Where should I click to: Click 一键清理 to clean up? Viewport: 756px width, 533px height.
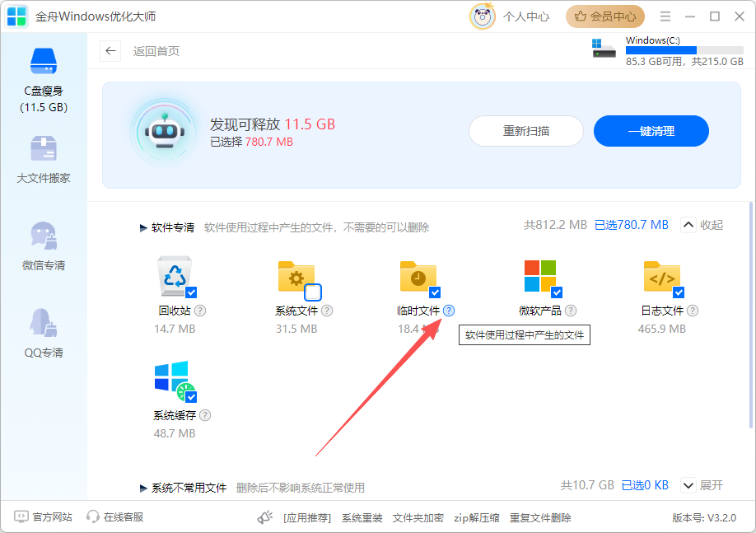651,131
